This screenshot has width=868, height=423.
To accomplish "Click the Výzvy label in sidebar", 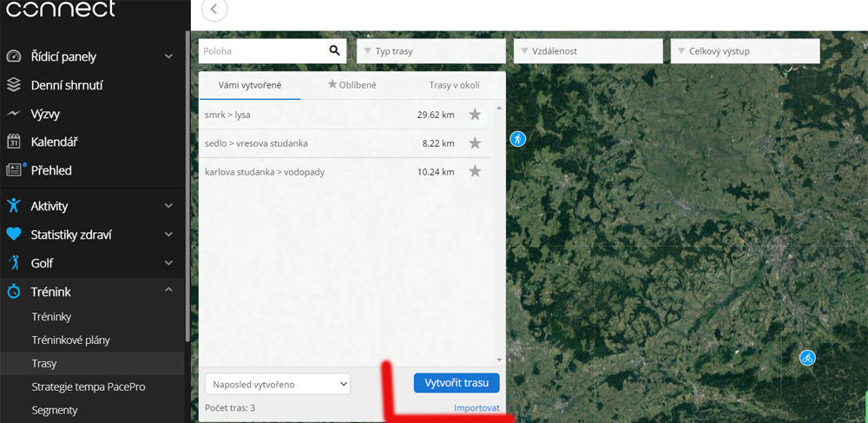I will 45,114.
